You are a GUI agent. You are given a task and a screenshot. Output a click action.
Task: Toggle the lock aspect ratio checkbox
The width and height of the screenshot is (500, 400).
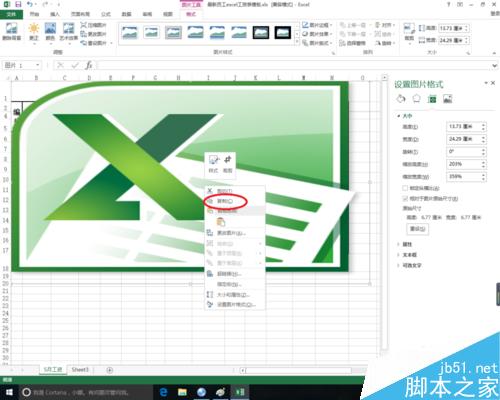tap(405, 188)
